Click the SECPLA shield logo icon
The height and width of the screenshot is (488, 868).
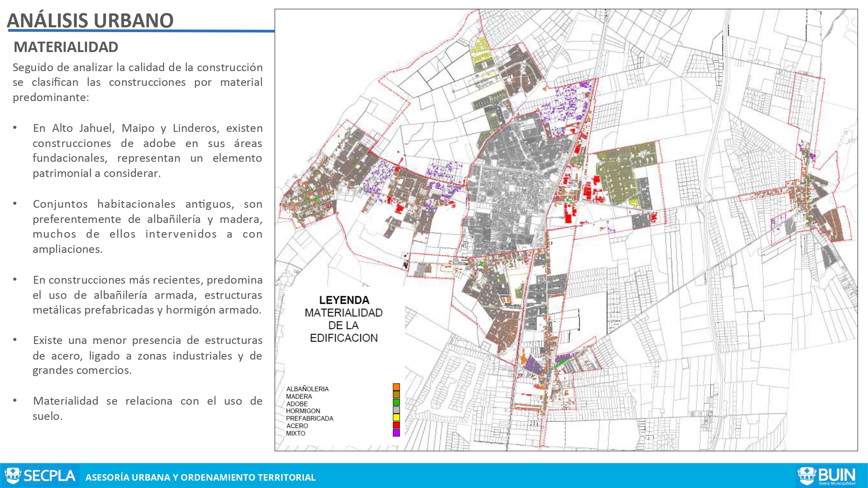[13, 475]
